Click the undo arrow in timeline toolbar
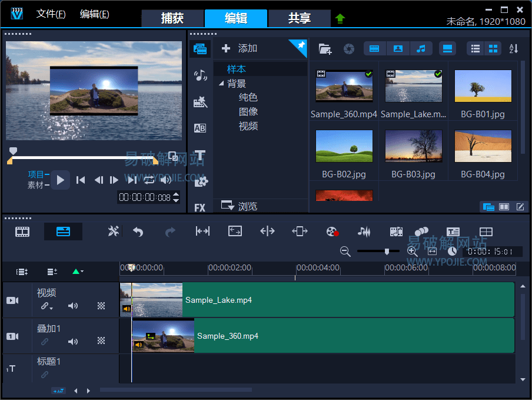 click(x=138, y=232)
